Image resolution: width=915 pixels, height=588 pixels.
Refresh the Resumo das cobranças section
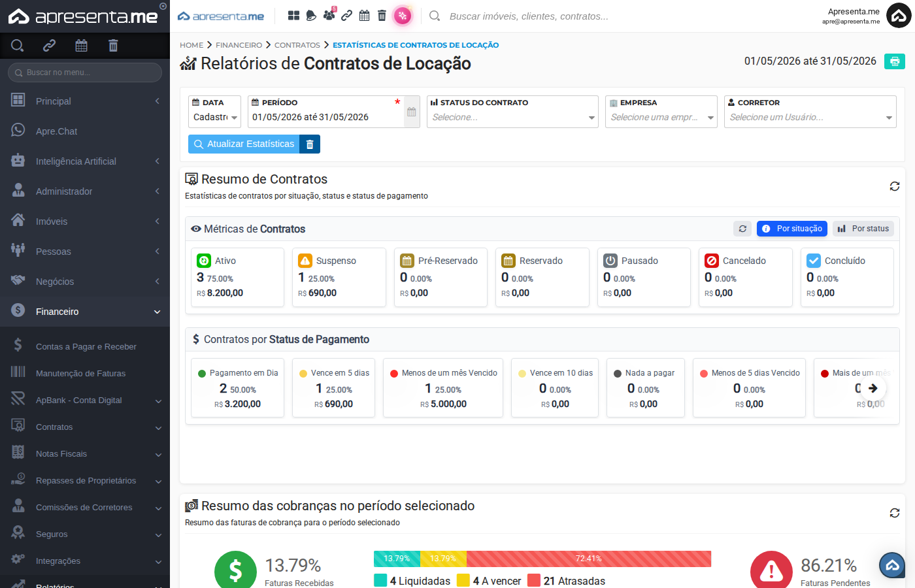895,513
